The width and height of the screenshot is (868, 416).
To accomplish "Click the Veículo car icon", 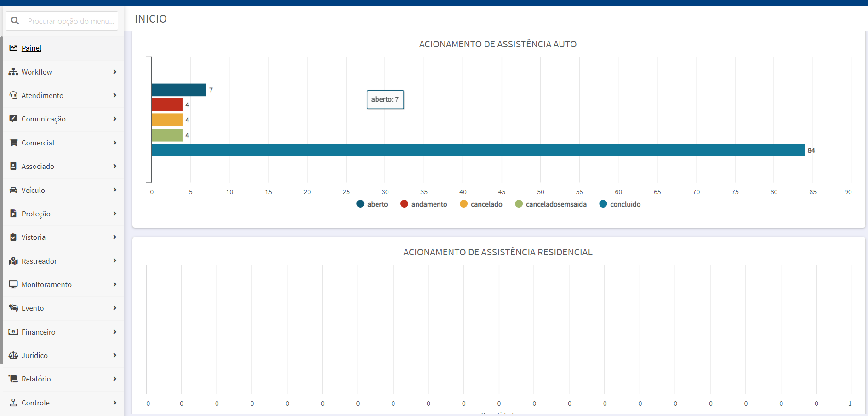I will pyautogui.click(x=13, y=190).
